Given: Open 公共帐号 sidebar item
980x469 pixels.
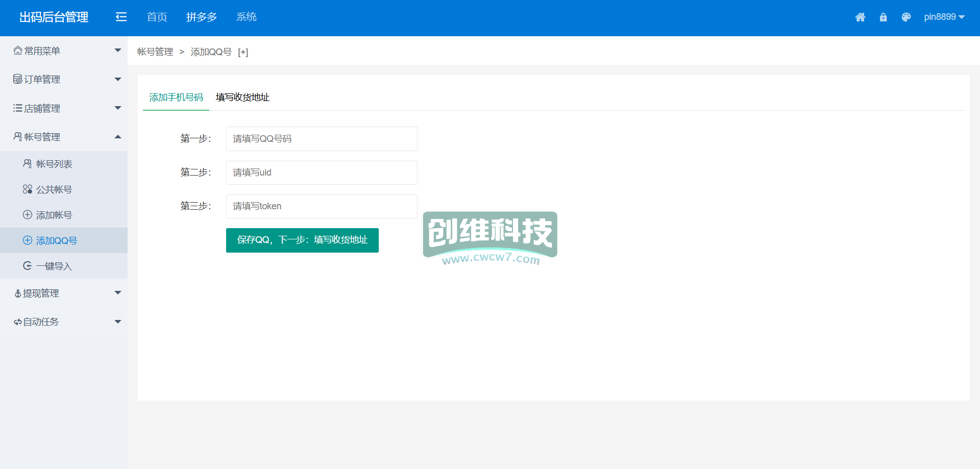Looking at the screenshot, I should [54, 189].
